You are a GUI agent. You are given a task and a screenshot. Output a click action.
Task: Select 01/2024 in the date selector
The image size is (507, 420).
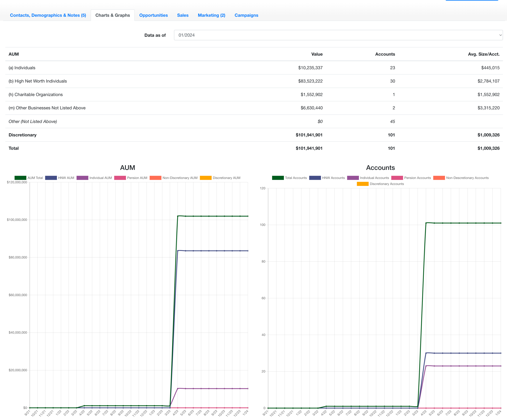(337, 35)
